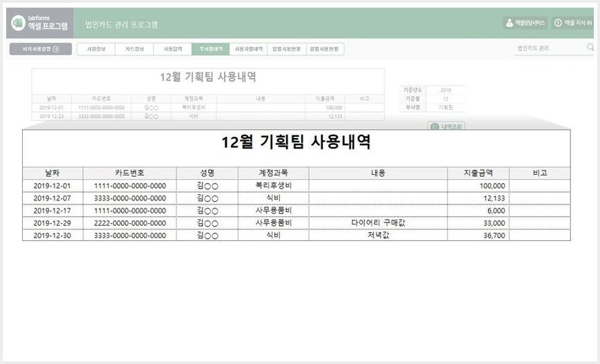Open the 엑셀 지식 IN link

[x=573, y=23]
